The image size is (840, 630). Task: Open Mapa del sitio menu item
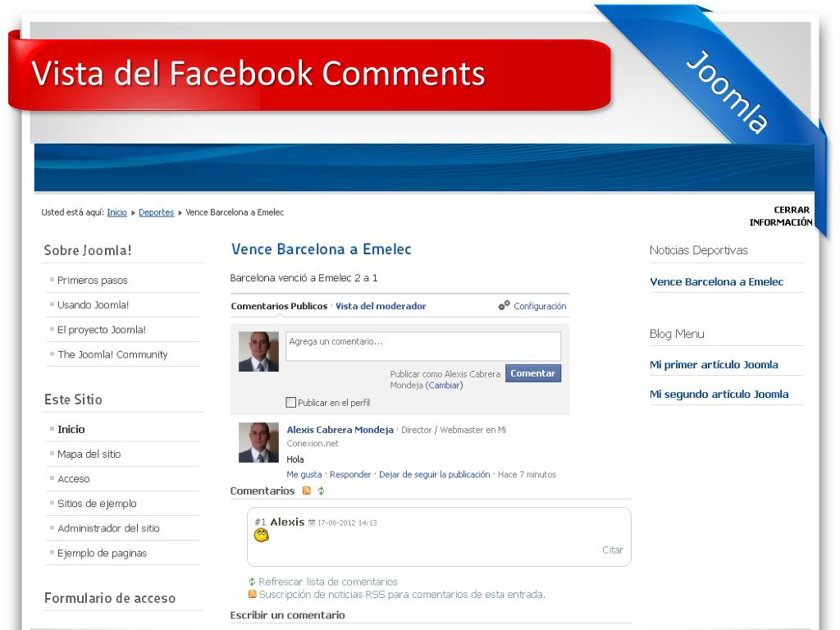(89, 454)
